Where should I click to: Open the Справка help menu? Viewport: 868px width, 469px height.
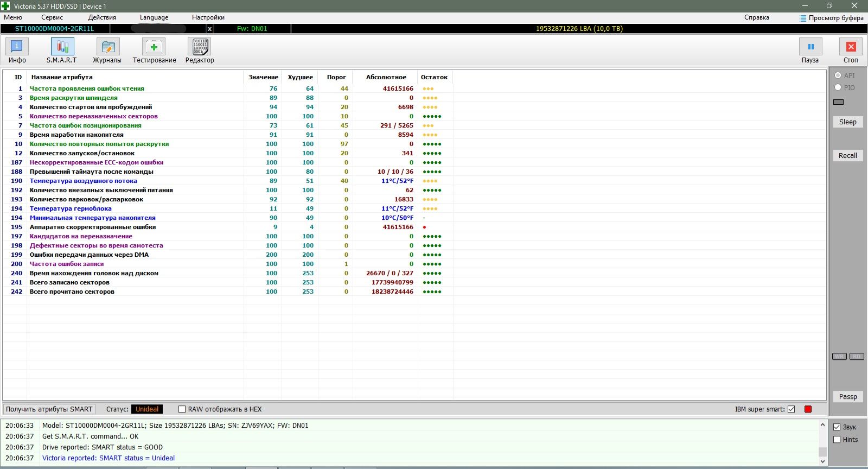(757, 17)
